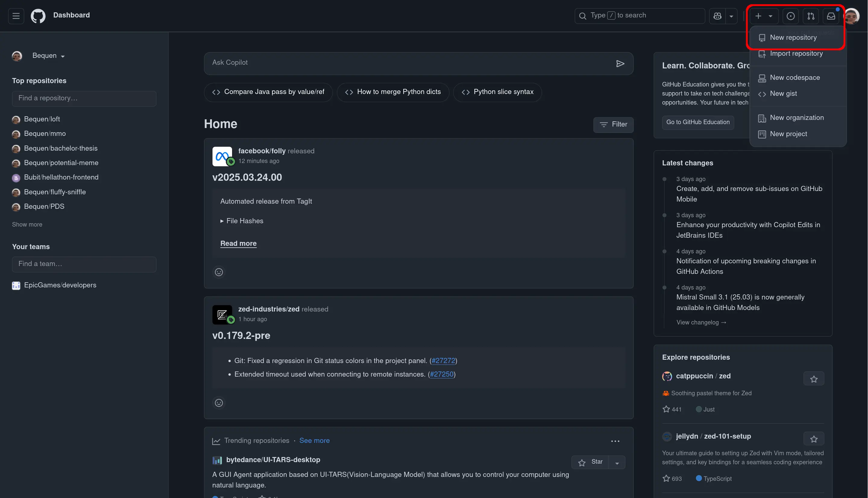Expand File Hashes disclosure triangle

(222, 221)
